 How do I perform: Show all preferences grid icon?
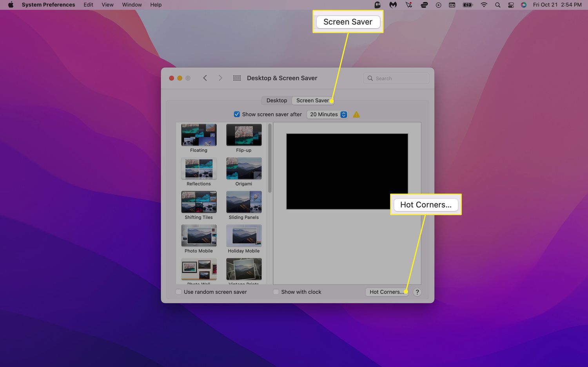pos(237,78)
